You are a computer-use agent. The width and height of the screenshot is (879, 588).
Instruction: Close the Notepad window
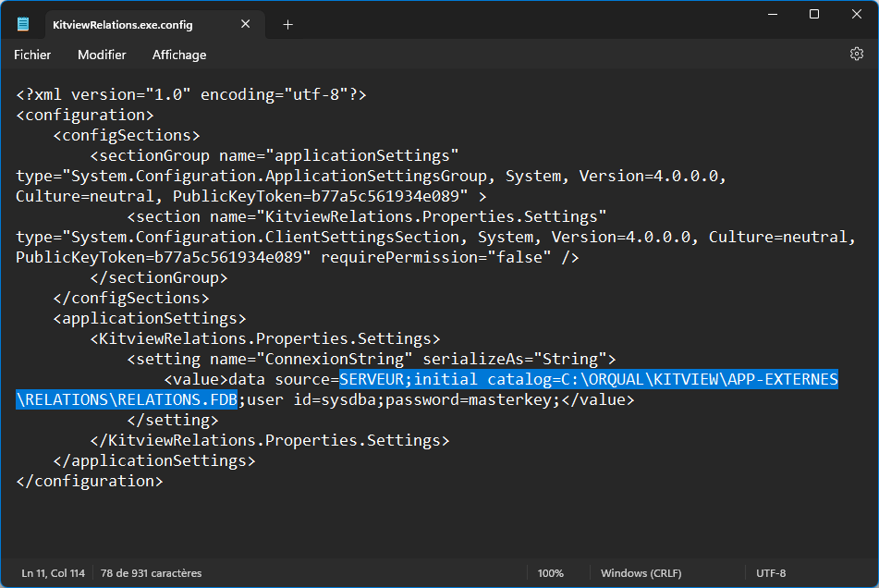[857, 14]
